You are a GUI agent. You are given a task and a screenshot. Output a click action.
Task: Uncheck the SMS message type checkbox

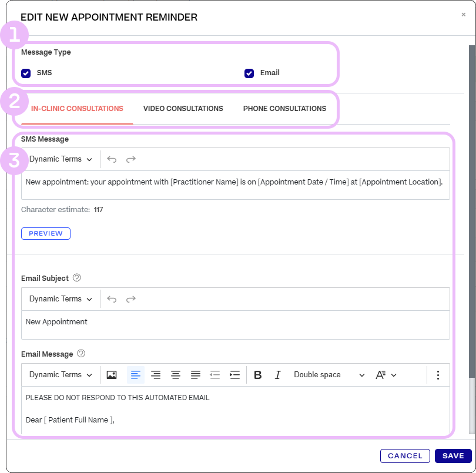click(x=26, y=73)
